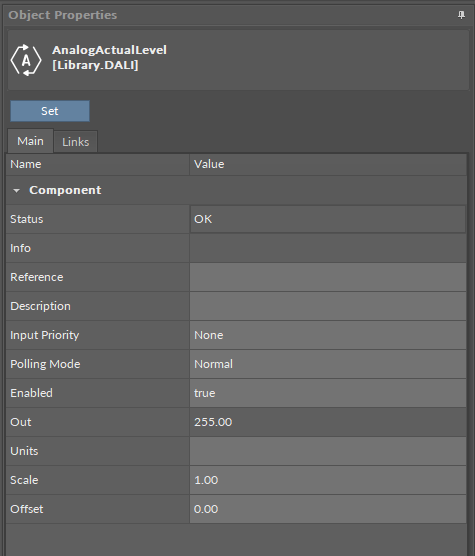Select the Status value OK field
The height and width of the screenshot is (556, 475).
(x=328, y=219)
